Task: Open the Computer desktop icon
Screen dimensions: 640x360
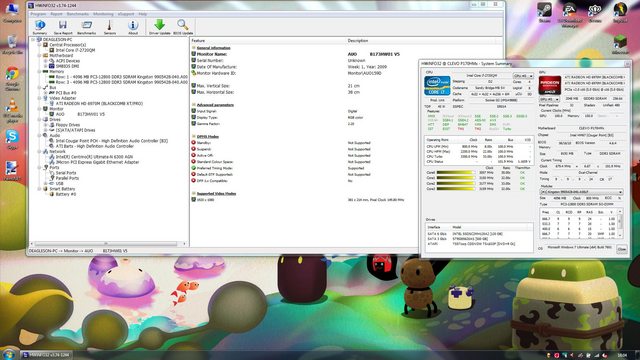Action: 12,8
